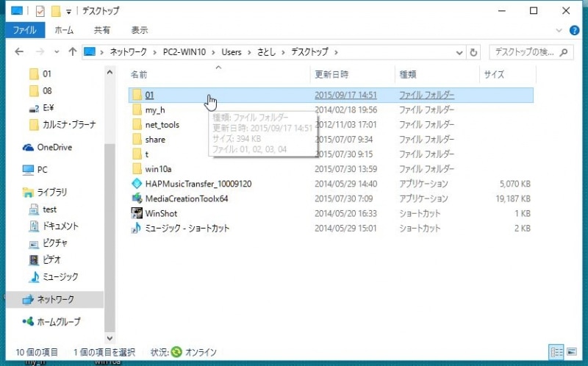
Task: Expand the ribbon with the chevron
Action: [x=559, y=30]
